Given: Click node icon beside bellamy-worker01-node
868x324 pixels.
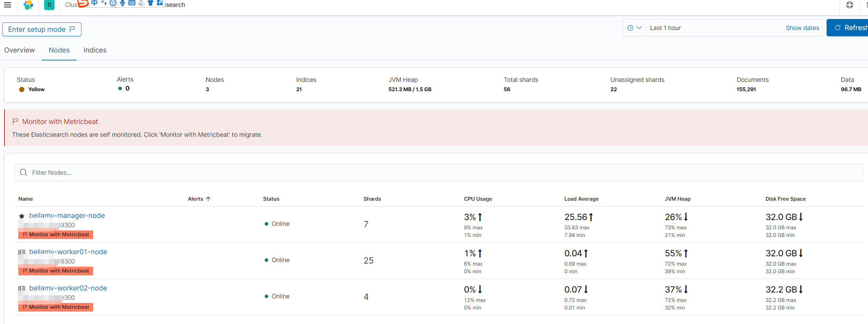Looking at the screenshot, I should tap(22, 252).
